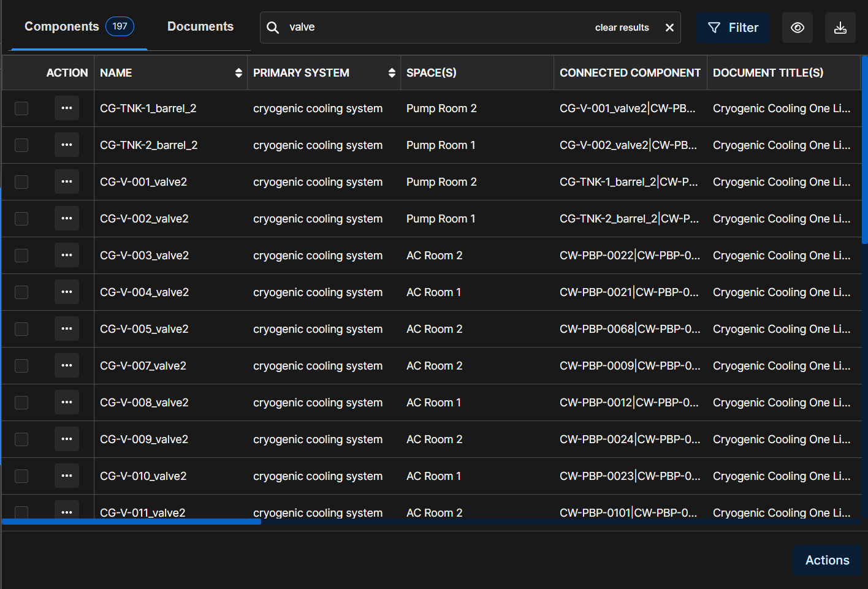Click the download export icon
868x589 pixels.
[x=840, y=28]
